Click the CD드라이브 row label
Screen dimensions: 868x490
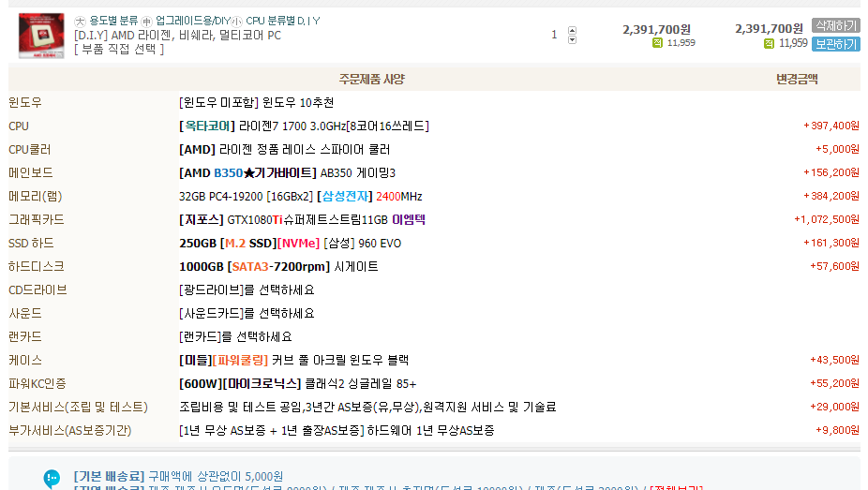pyautogui.click(x=37, y=290)
